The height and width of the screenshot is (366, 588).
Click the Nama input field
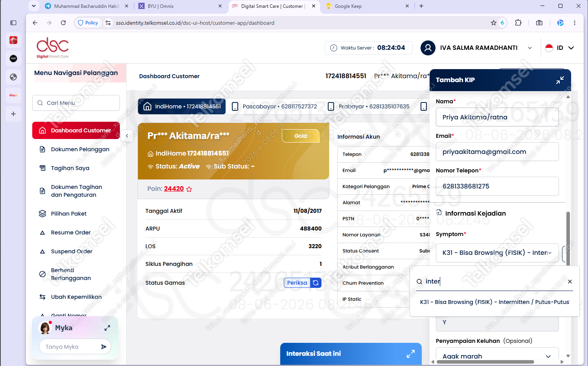tap(497, 117)
